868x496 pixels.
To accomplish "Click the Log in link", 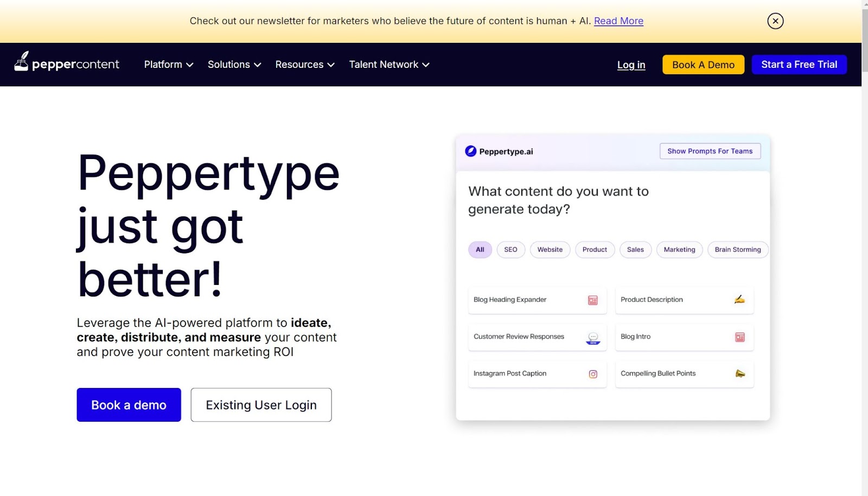I will (x=631, y=65).
